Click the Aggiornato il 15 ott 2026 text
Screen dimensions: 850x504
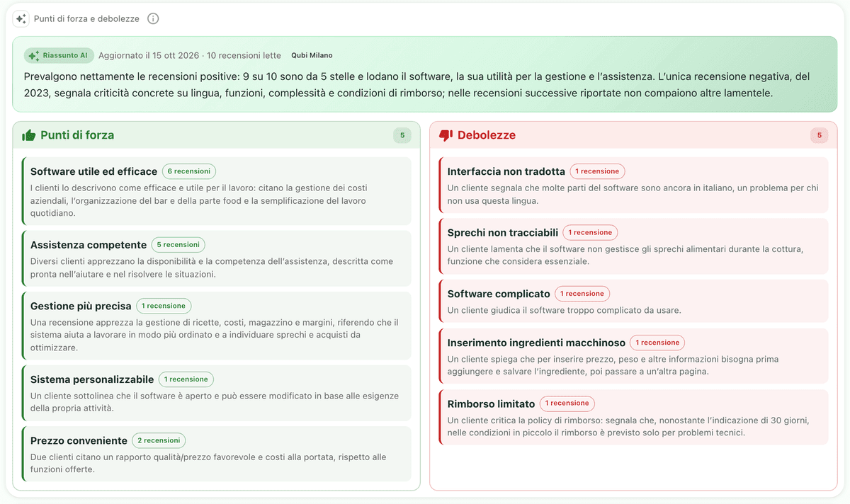149,55
